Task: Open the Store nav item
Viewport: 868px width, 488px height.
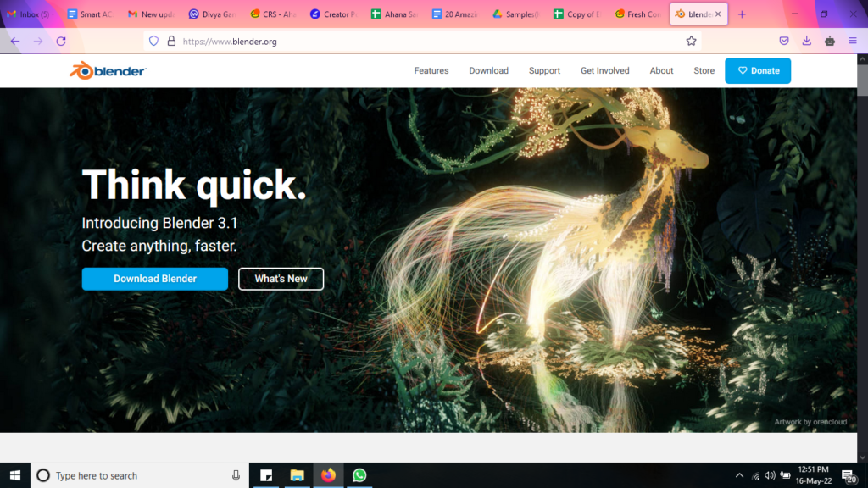Action: point(704,71)
